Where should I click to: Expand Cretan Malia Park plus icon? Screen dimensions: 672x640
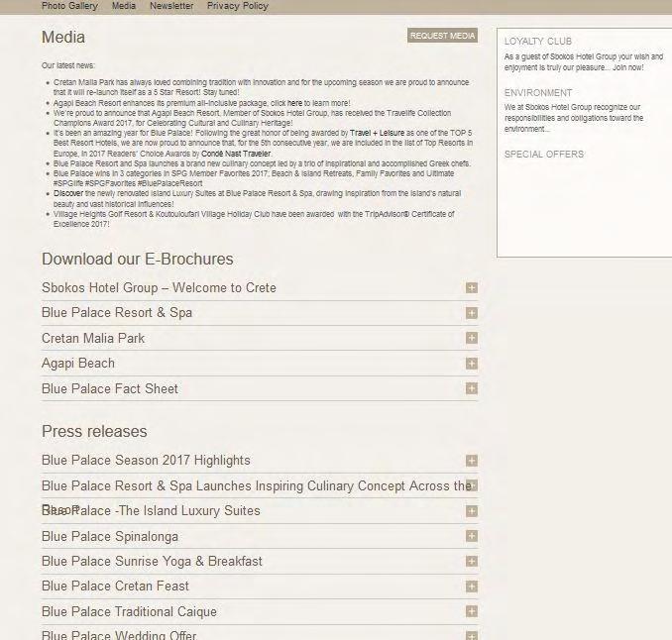point(472,338)
